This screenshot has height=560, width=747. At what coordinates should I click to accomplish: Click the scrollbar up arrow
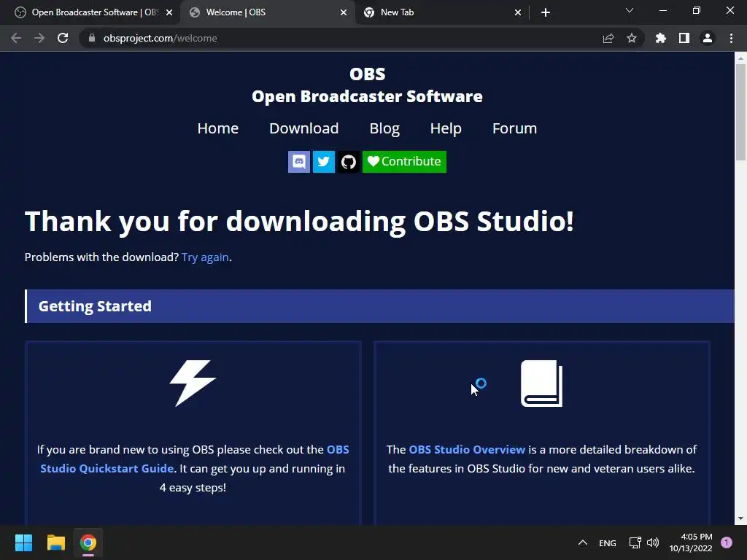point(740,58)
